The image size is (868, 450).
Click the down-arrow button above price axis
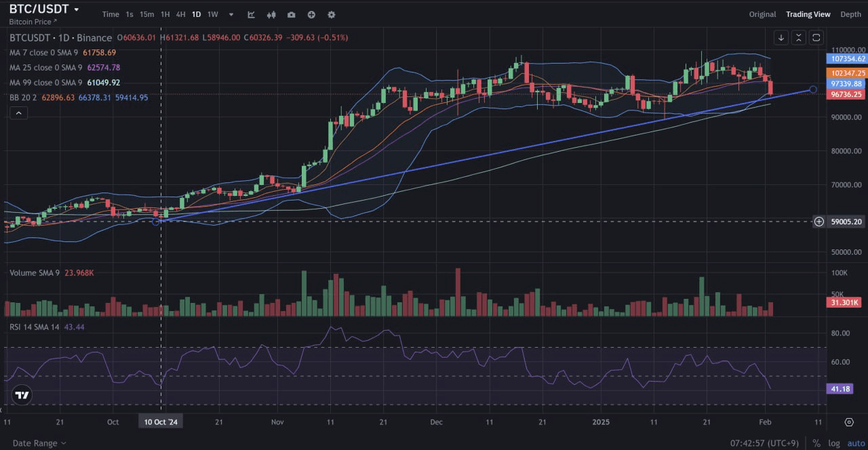[x=781, y=38]
